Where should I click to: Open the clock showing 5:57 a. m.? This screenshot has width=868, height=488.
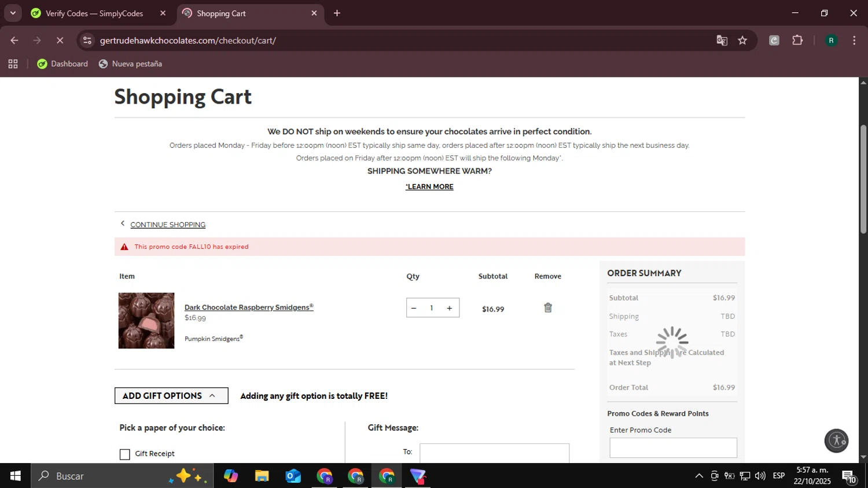click(812, 476)
